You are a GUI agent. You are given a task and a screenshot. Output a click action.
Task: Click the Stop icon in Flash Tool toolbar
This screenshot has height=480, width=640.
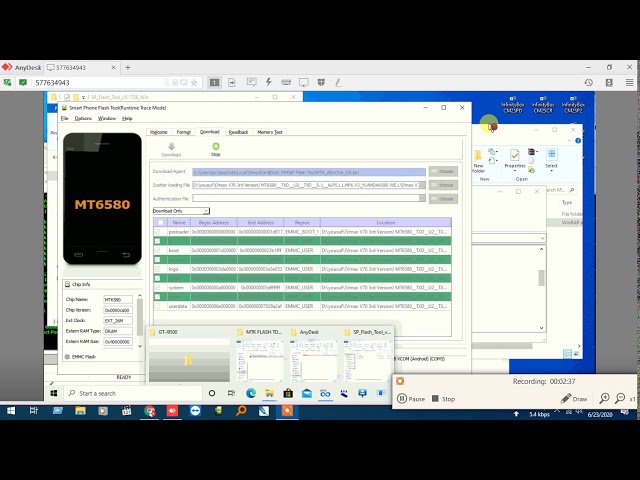pyautogui.click(x=216, y=147)
